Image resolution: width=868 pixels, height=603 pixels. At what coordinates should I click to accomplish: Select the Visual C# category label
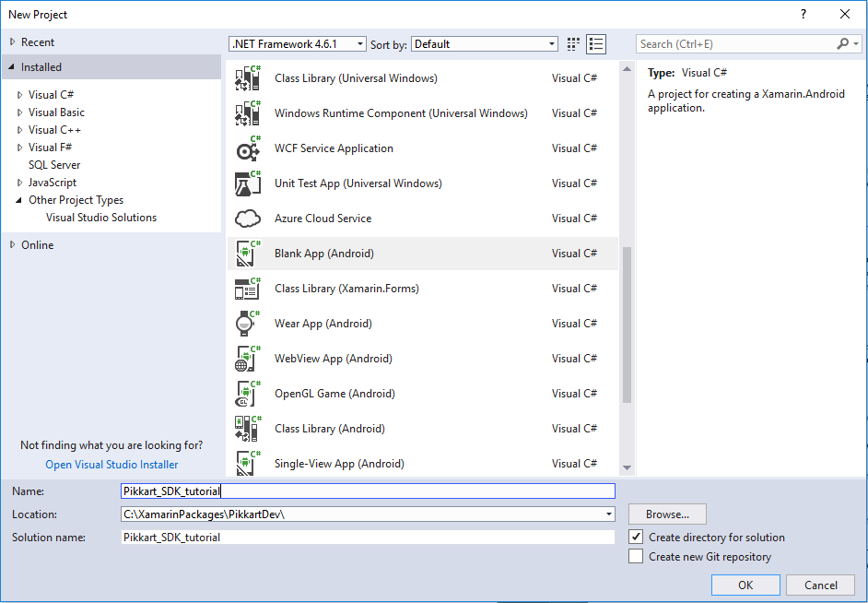tap(51, 95)
